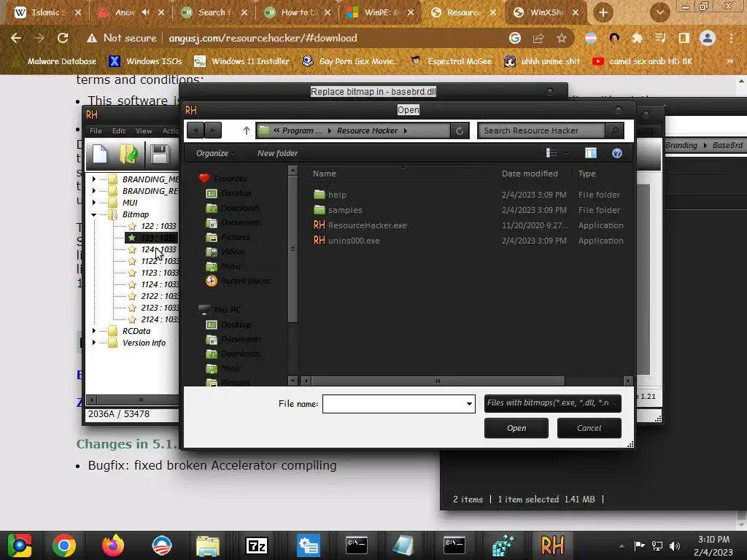Bookmark this page star icon in Chrome
747x560 pixels.
tap(562, 38)
